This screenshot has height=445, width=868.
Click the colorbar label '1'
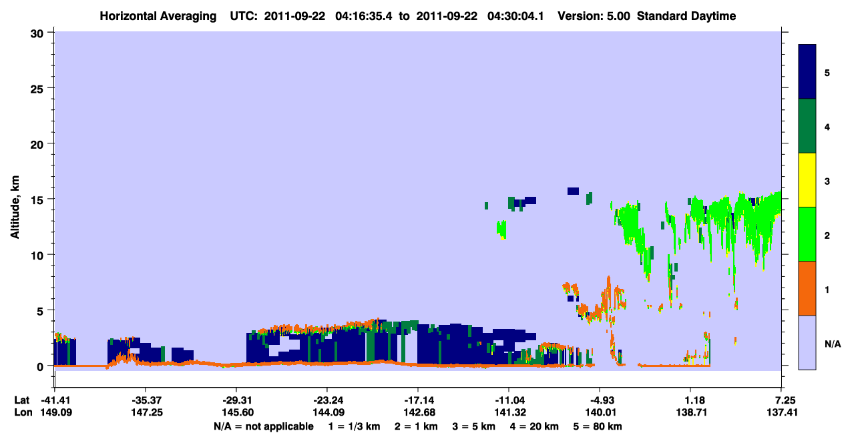827,290
